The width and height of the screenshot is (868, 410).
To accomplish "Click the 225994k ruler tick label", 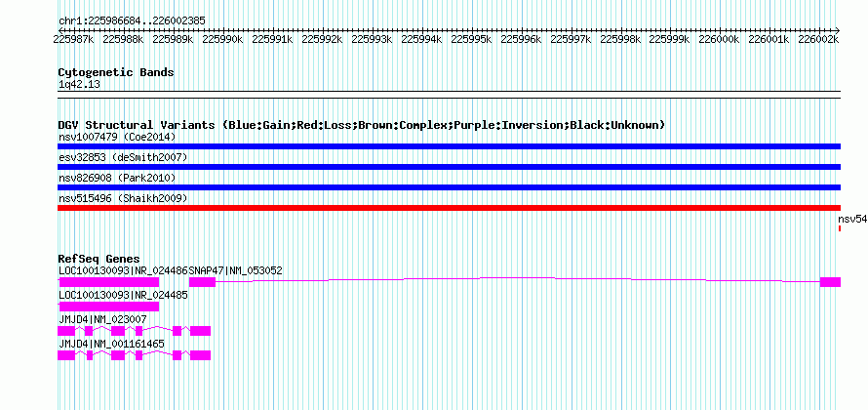I will tap(422, 39).
